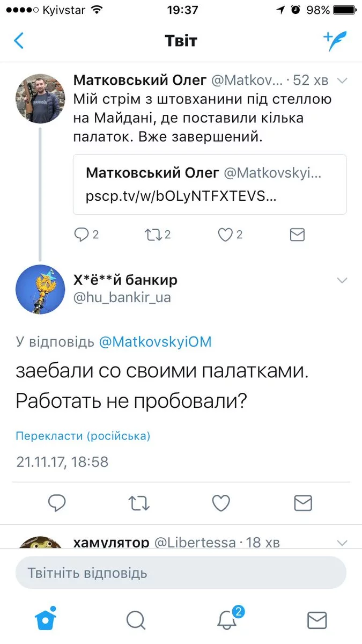Compose a new tweet with feather icon
Viewport: 362px width, 644px height.
(335, 41)
